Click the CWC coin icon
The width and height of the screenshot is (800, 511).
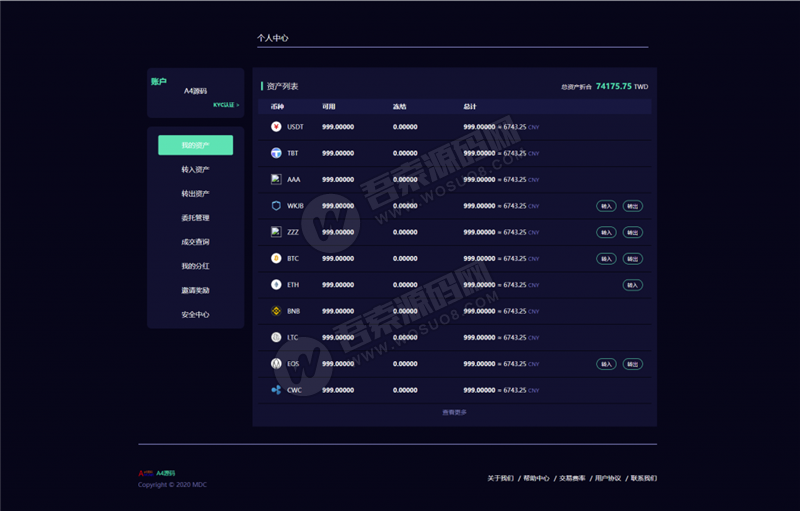(x=276, y=390)
